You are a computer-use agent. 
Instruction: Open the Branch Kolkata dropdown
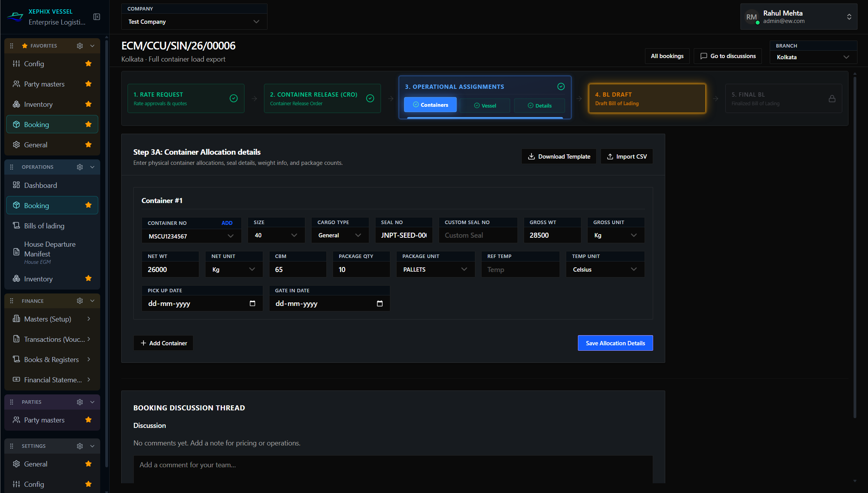813,57
